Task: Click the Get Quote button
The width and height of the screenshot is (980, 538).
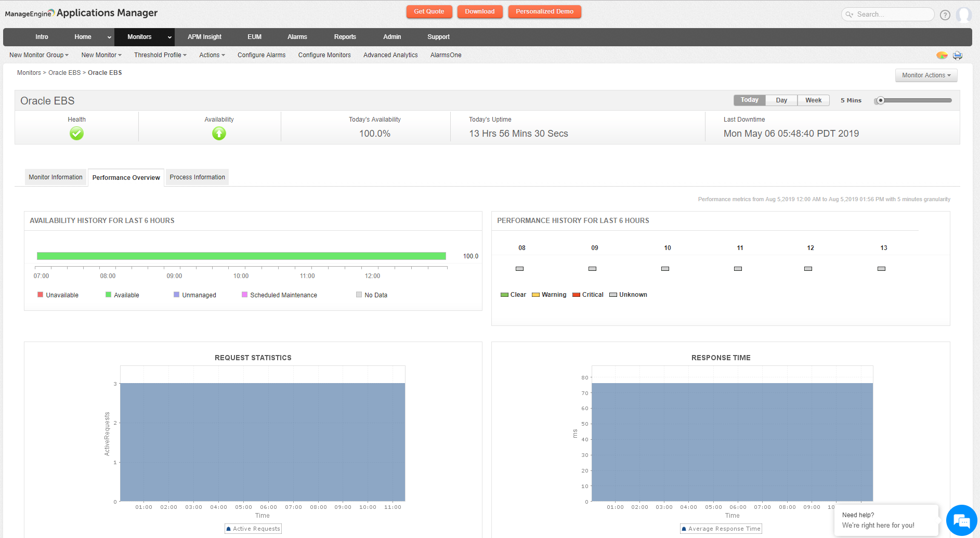Action: 429,11
